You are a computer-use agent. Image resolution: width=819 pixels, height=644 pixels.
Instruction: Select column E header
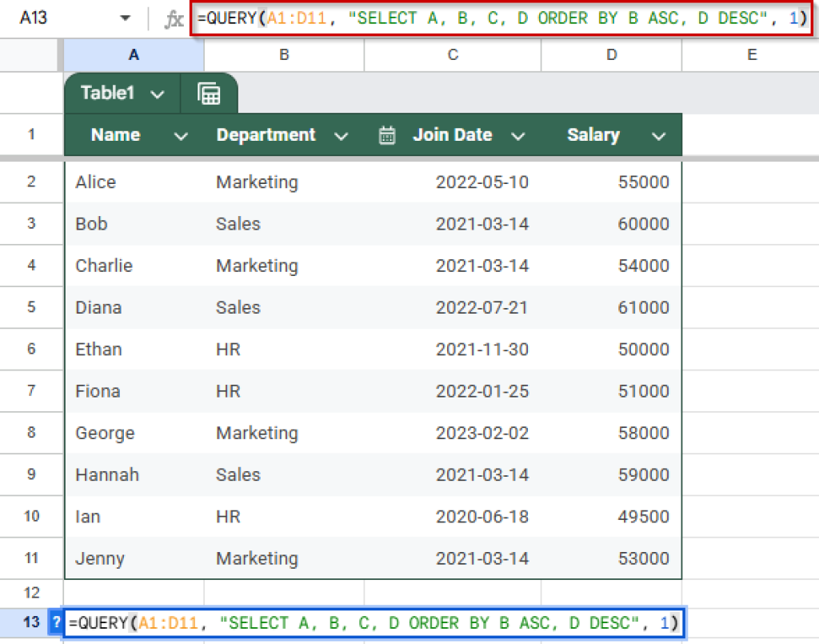[x=751, y=55]
